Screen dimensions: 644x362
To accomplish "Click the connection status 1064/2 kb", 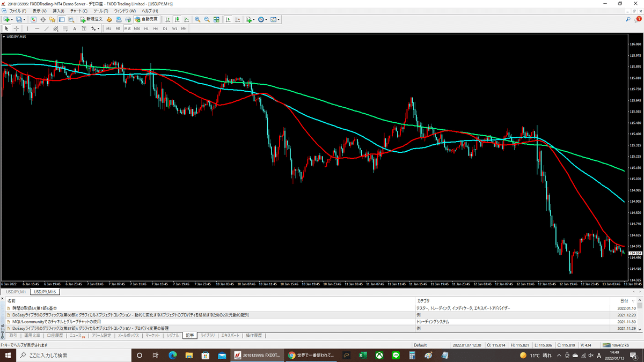I will 617,345.
